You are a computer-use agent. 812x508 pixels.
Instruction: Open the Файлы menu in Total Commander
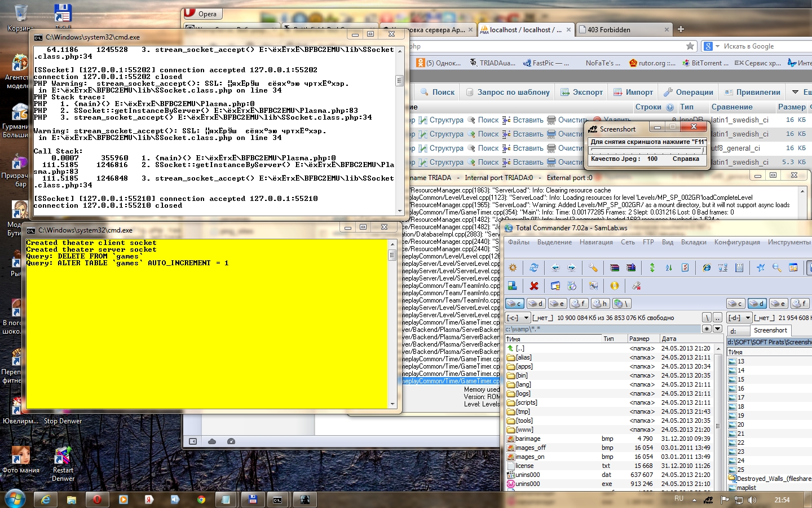[x=519, y=242]
